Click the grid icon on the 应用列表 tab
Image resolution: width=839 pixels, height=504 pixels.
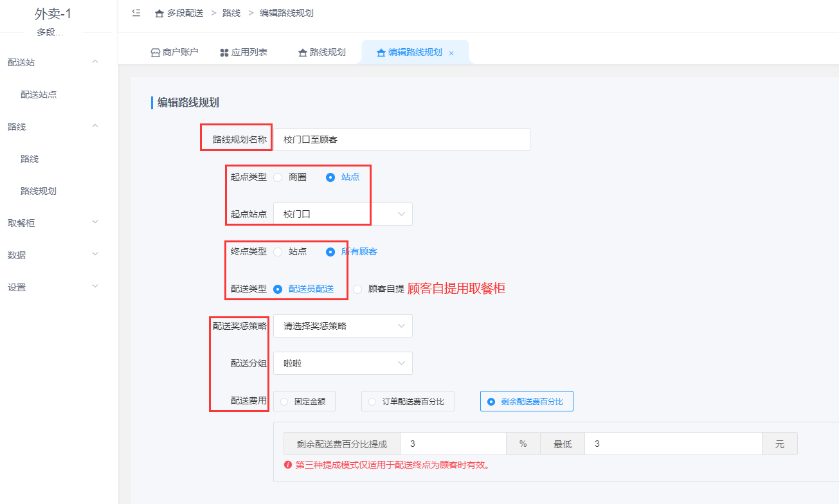(x=224, y=53)
